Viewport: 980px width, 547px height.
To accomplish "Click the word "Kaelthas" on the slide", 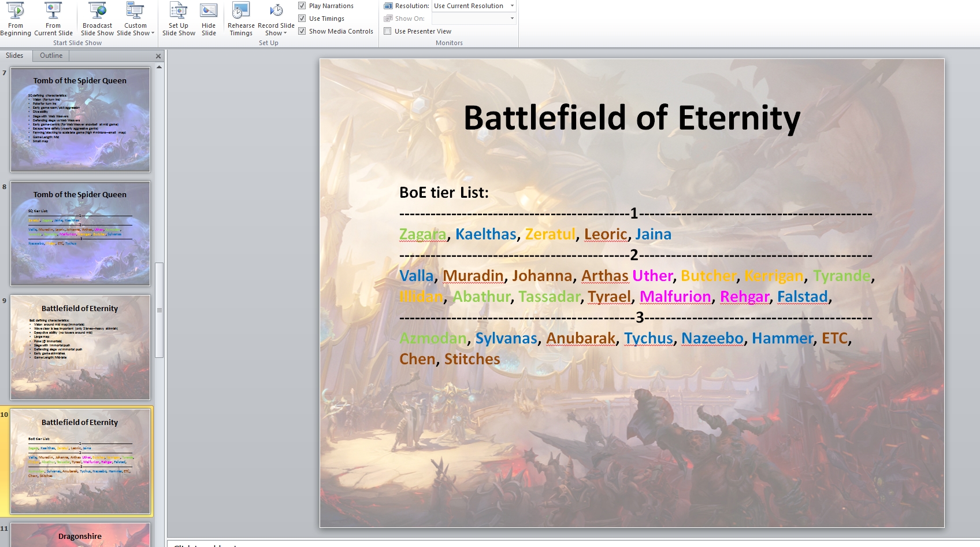I will pyautogui.click(x=486, y=234).
